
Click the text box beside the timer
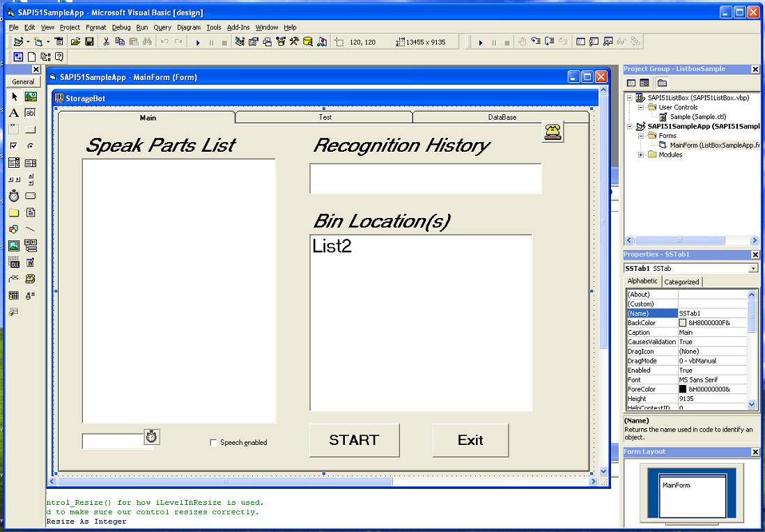click(113, 441)
